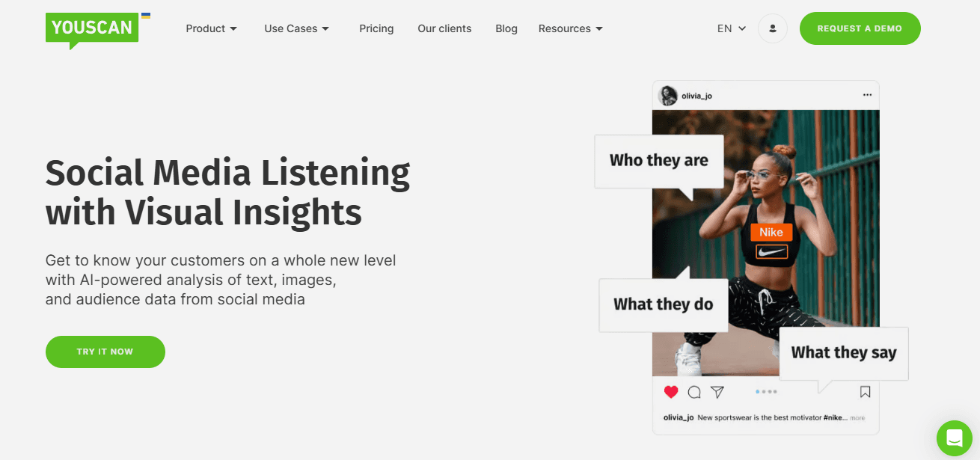Click the YouScan logo
The image size is (980, 460).
click(93, 28)
